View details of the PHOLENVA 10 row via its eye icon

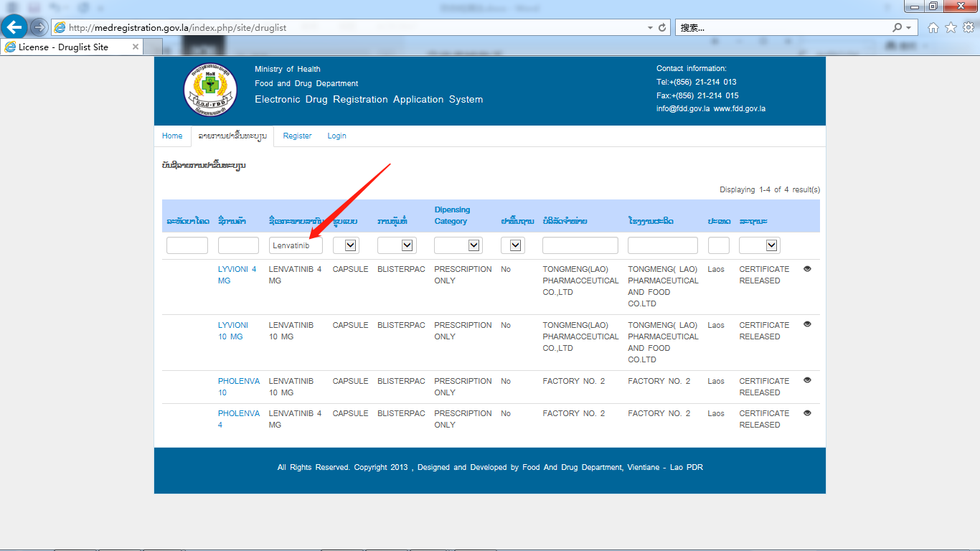(x=807, y=380)
